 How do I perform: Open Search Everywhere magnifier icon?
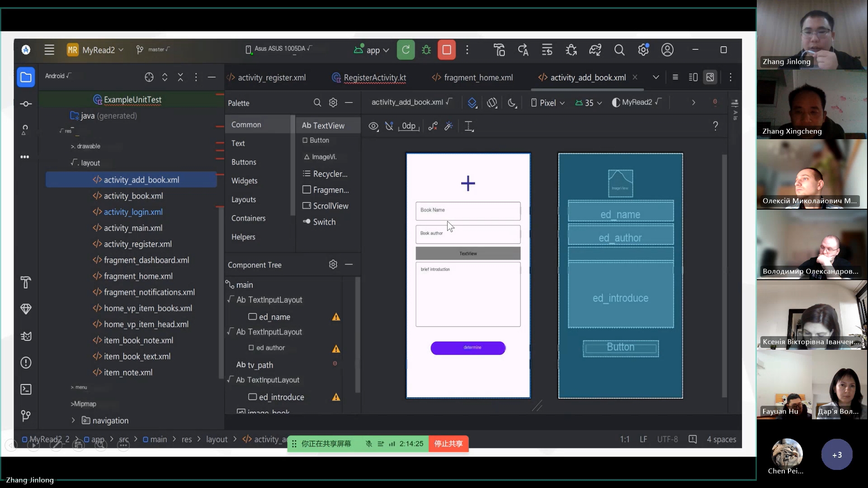point(619,50)
